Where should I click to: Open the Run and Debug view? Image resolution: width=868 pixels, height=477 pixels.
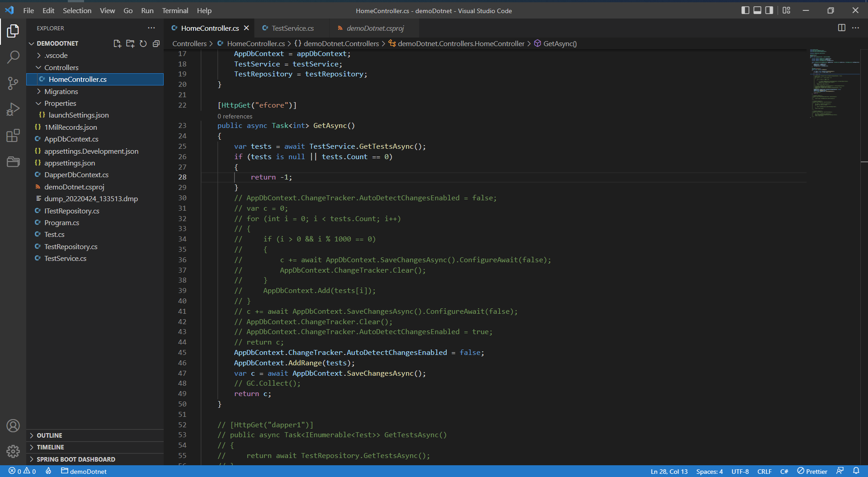coord(13,109)
